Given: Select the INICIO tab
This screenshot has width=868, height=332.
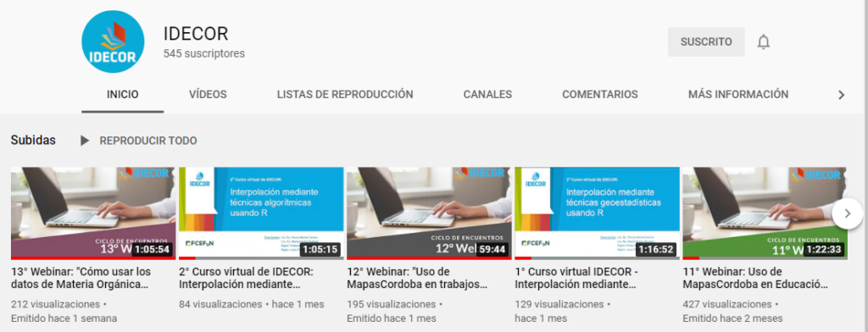Looking at the screenshot, I should [122, 95].
